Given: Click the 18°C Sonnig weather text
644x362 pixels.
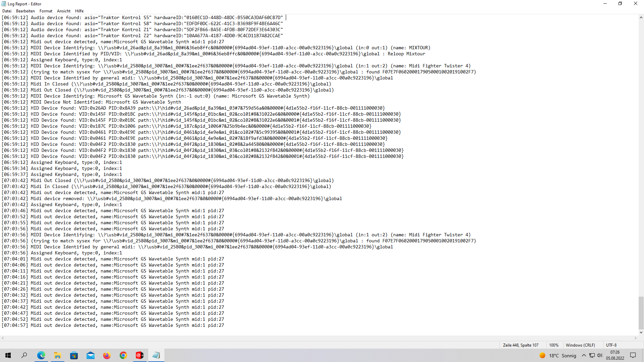Looking at the screenshot, I should pos(562,356).
